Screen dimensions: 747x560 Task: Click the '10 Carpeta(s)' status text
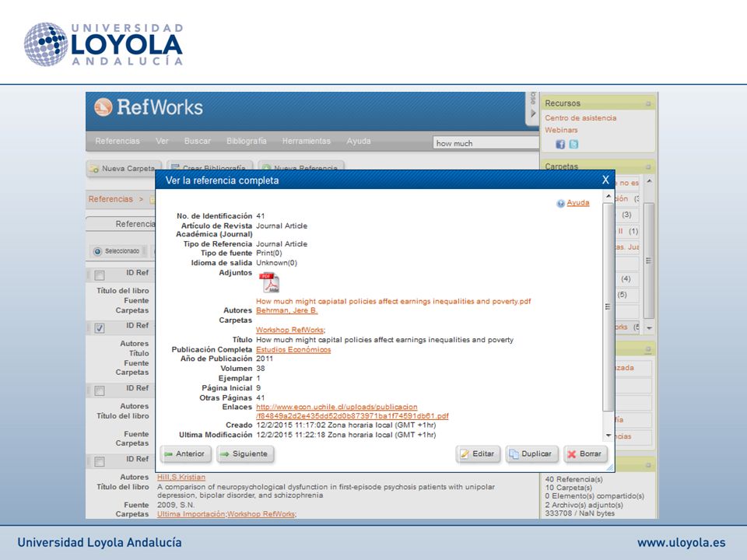pyautogui.click(x=568, y=488)
